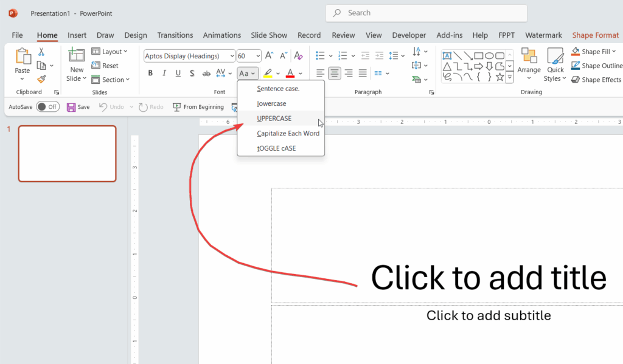
Task: Toggle AutoSave on
Action: (47, 107)
